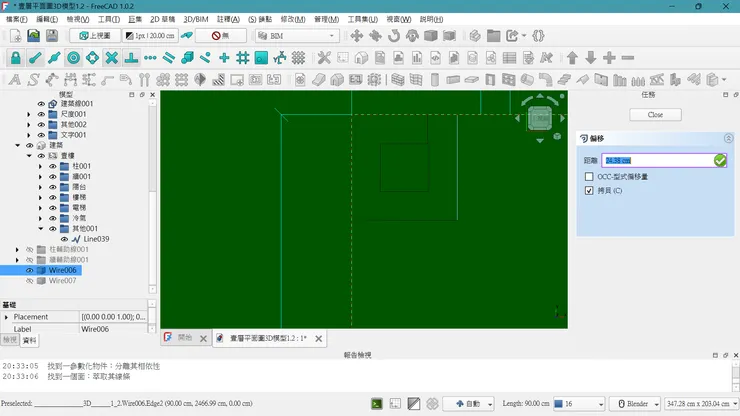Toggle snap to intersection X icon
740x416 pixels.
pyautogui.click(x=111, y=58)
